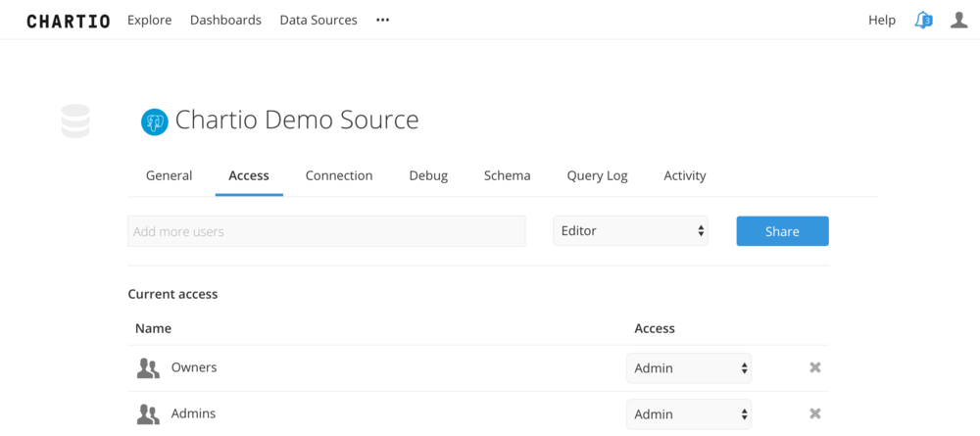Open the notifications bell icon

point(923,21)
